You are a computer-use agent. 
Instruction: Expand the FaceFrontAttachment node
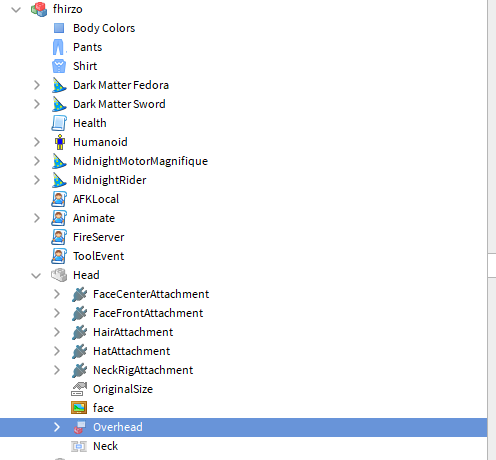point(57,313)
